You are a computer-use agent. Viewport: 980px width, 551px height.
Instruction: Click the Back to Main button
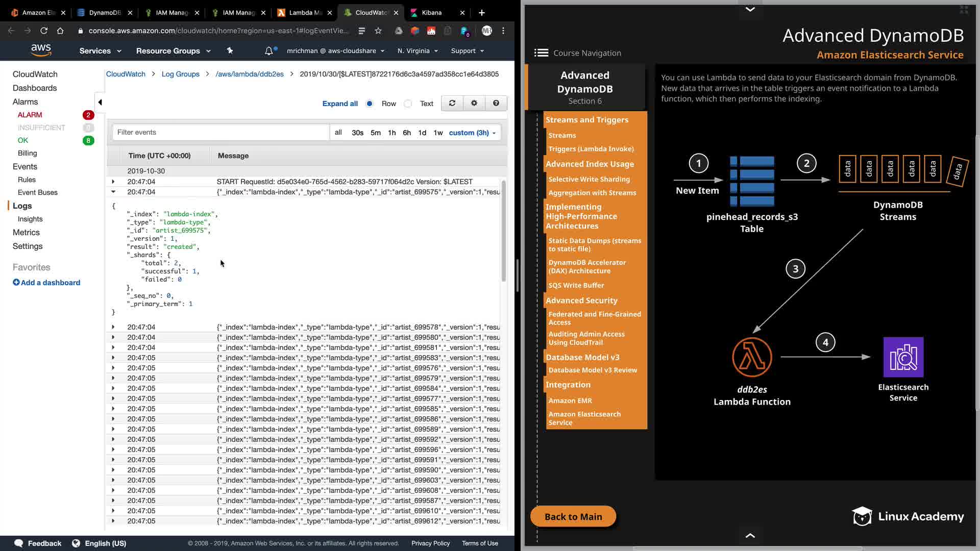tap(573, 516)
